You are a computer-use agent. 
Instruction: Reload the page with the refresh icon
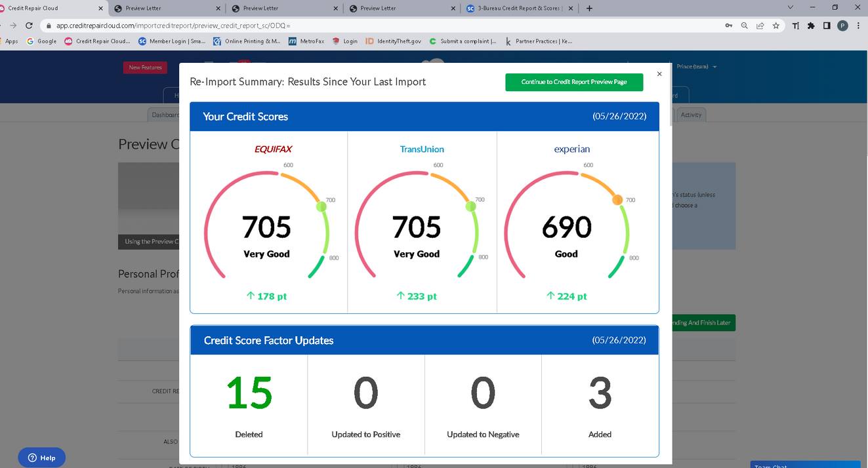click(29, 26)
